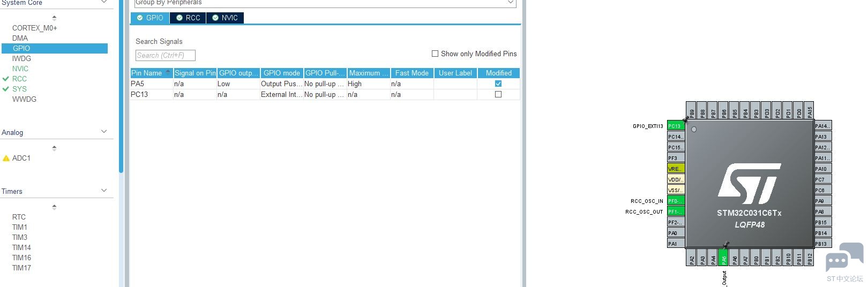This screenshot has height=287, width=868.
Task: Click the 'High' maximum speed cell
Action: 369,84
